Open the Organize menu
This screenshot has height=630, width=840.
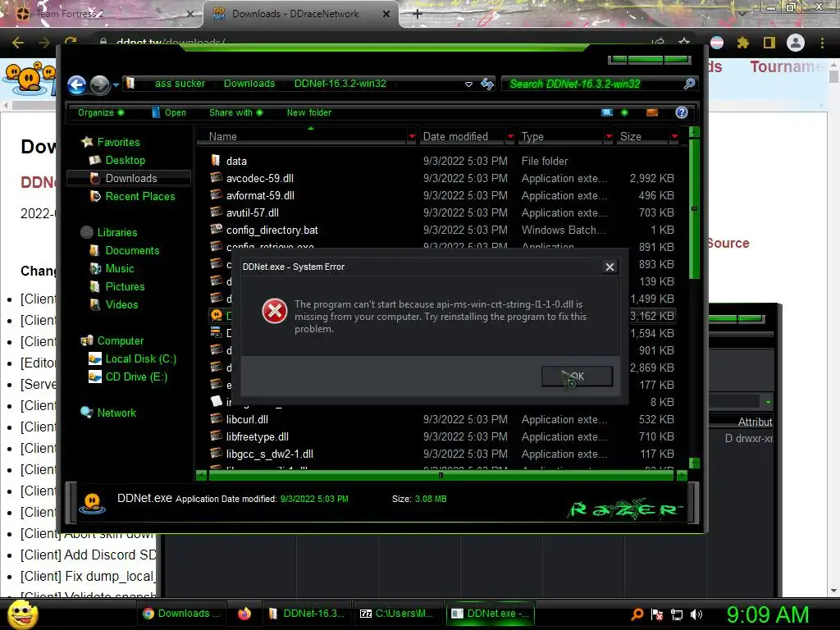100,112
